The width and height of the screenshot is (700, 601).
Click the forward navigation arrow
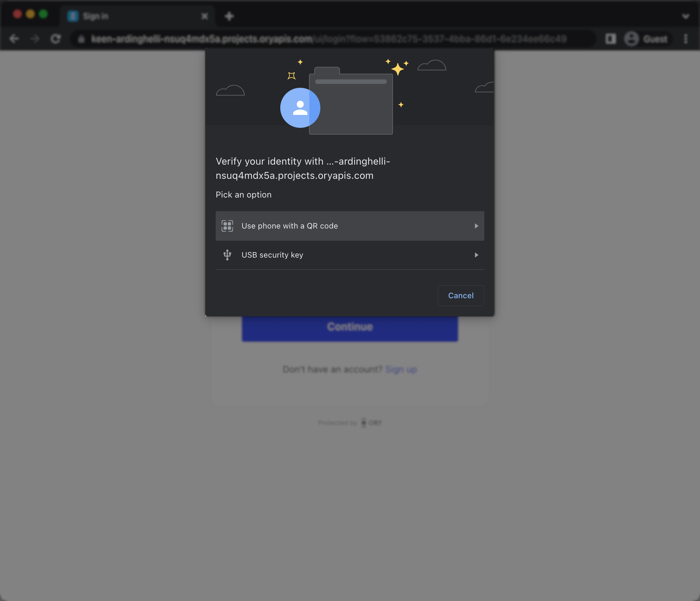coord(34,39)
